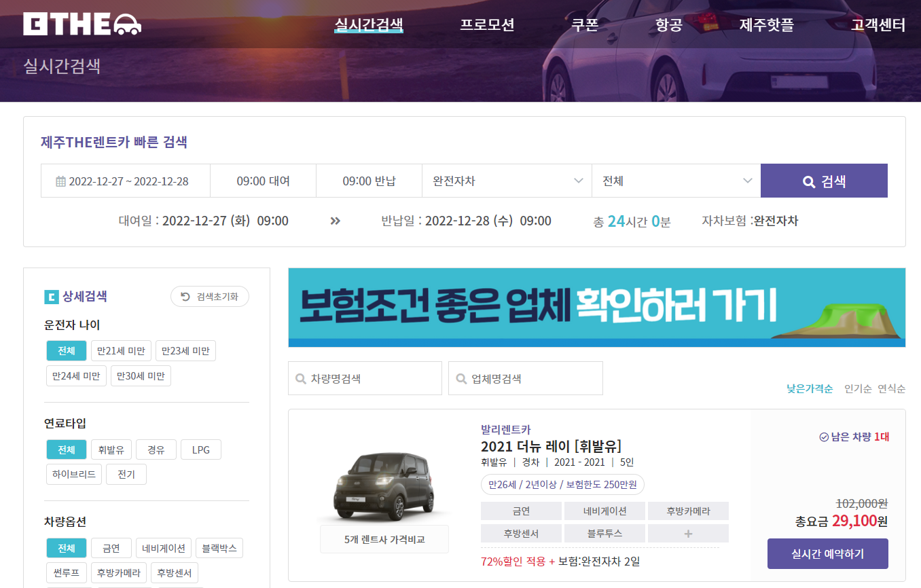This screenshot has width=921, height=588.
Task: Select driver age 전체 filter
Action: coord(67,351)
